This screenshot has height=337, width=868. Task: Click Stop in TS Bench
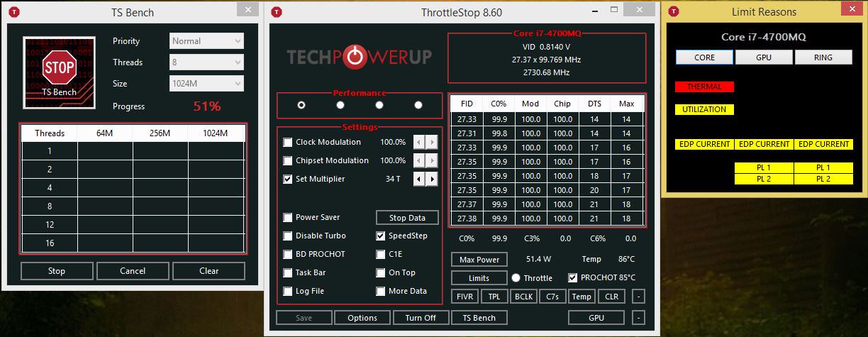(57, 271)
